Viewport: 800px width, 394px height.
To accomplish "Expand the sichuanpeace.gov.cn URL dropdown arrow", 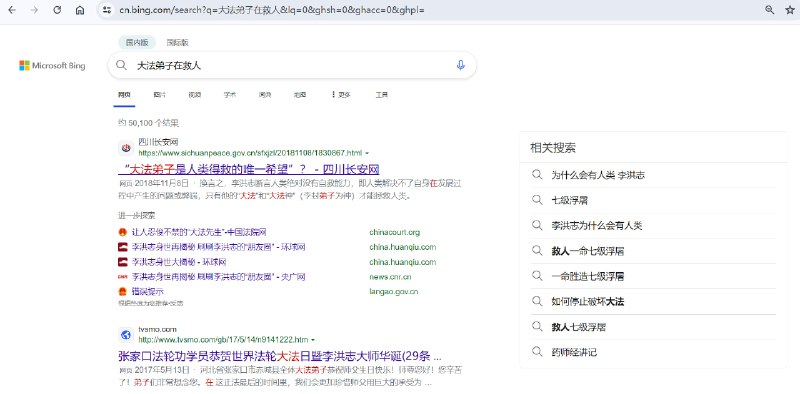I will click(x=367, y=153).
